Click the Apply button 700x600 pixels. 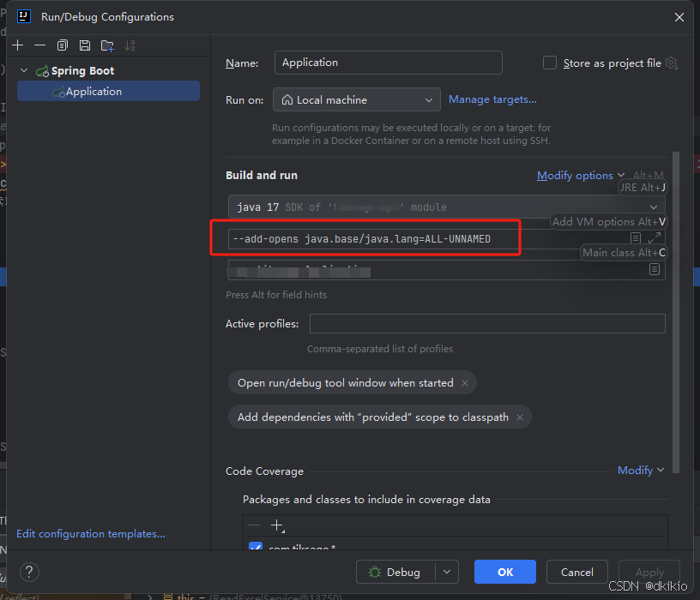(649, 572)
